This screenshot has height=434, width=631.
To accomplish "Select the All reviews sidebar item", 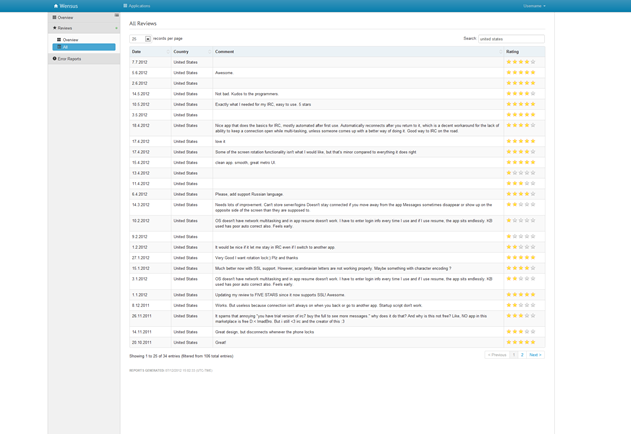I will click(66, 47).
